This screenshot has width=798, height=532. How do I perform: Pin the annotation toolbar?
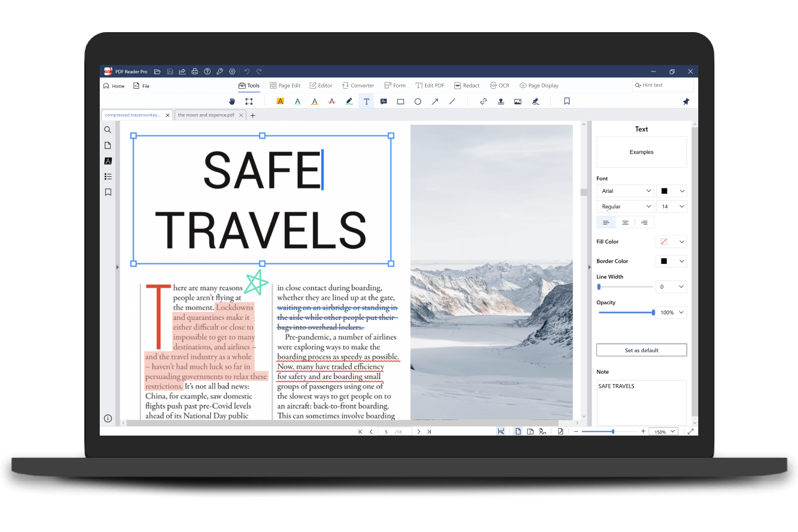(x=686, y=101)
